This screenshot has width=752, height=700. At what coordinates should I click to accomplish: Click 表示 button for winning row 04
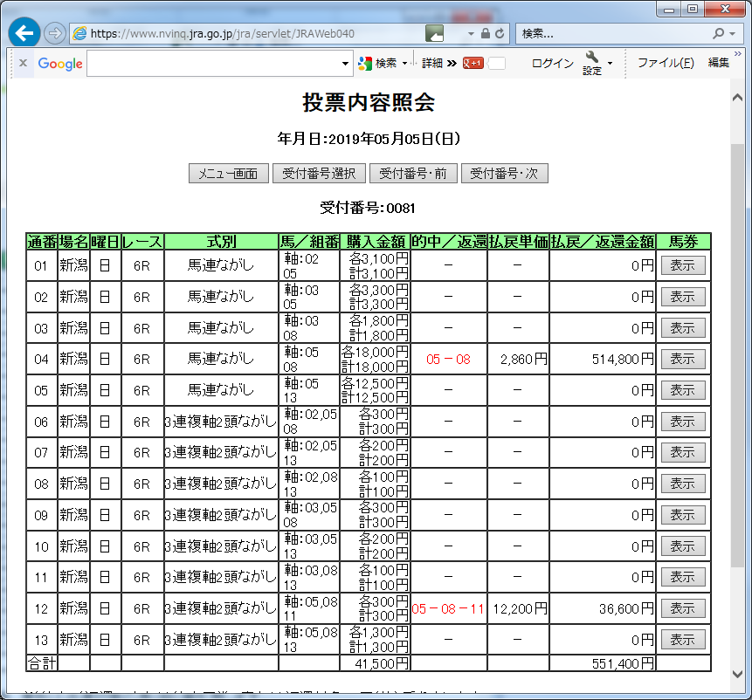pos(683,359)
